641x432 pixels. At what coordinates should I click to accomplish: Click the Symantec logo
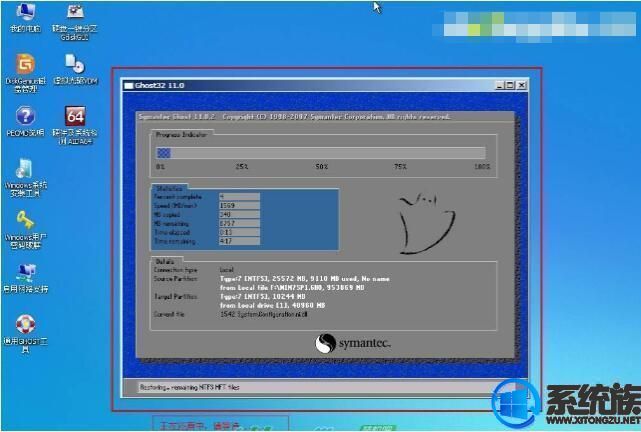click(x=353, y=343)
